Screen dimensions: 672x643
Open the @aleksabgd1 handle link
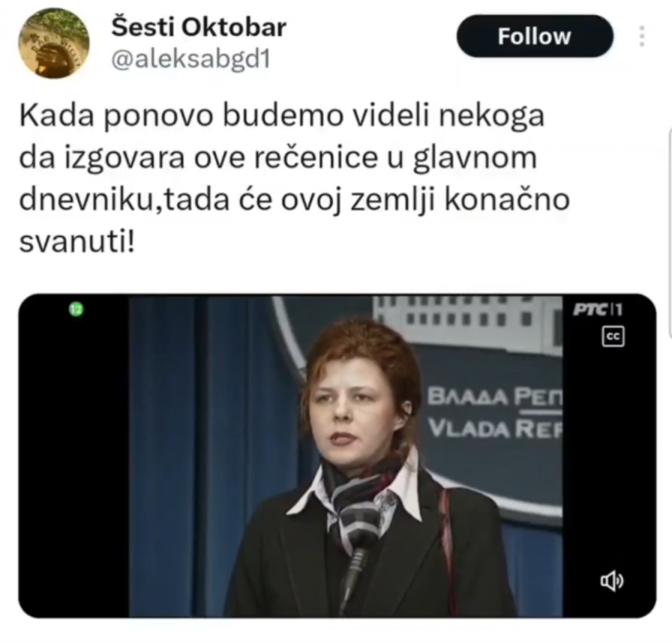click(x=191, y=60)
